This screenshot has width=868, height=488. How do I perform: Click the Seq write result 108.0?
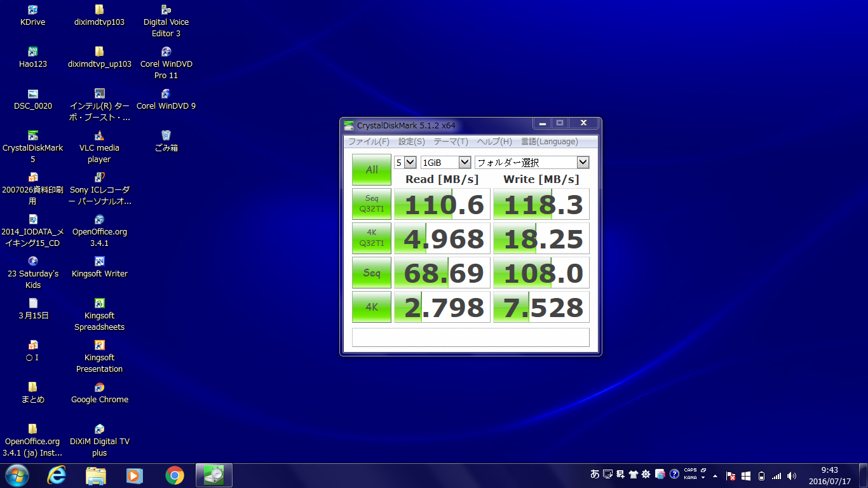pos(541,273)
